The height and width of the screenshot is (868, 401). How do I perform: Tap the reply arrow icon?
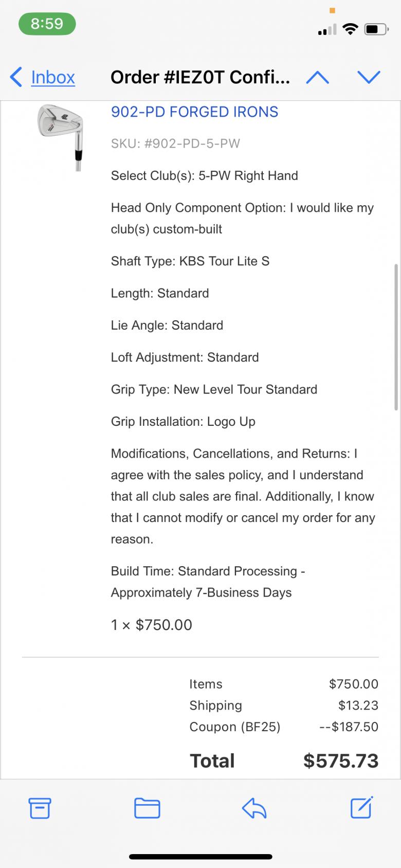click(254, 808)
